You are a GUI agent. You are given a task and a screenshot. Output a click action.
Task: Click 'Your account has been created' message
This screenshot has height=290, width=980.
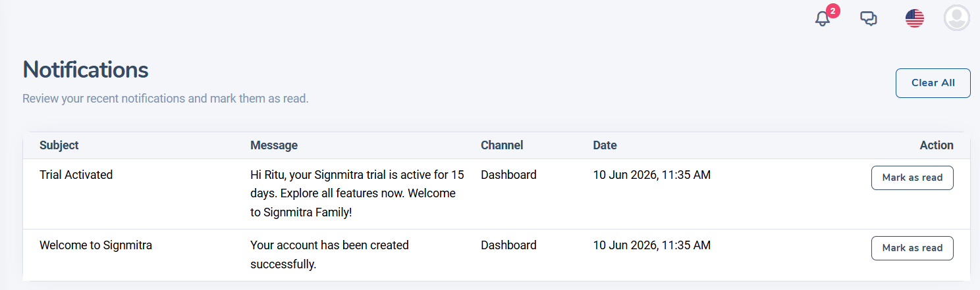coord(329,254)
